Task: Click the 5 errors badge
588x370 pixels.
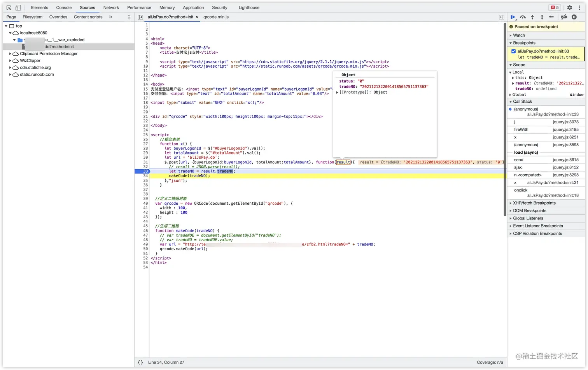Action: click(555, 7)
